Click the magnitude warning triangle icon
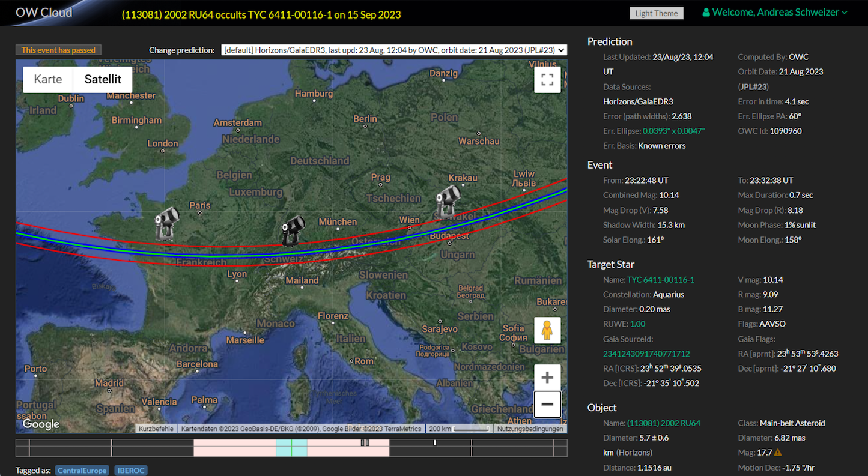 point(778,453)
